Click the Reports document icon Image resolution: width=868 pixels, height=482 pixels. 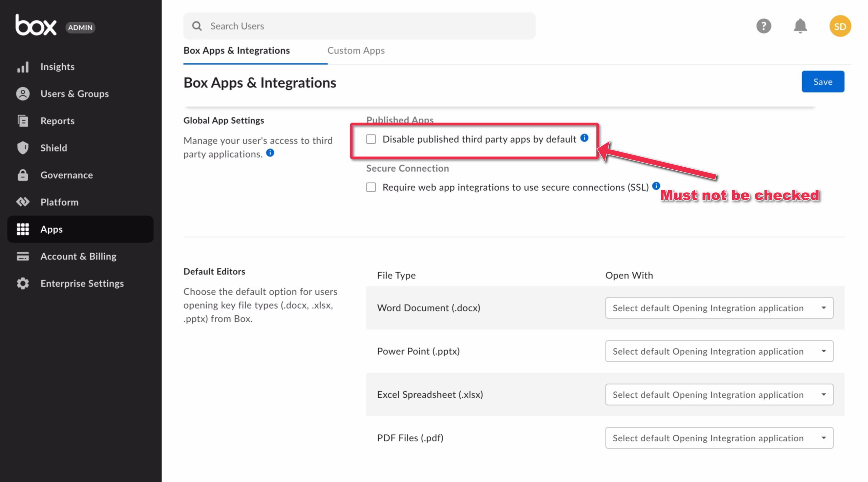point(23,121)
